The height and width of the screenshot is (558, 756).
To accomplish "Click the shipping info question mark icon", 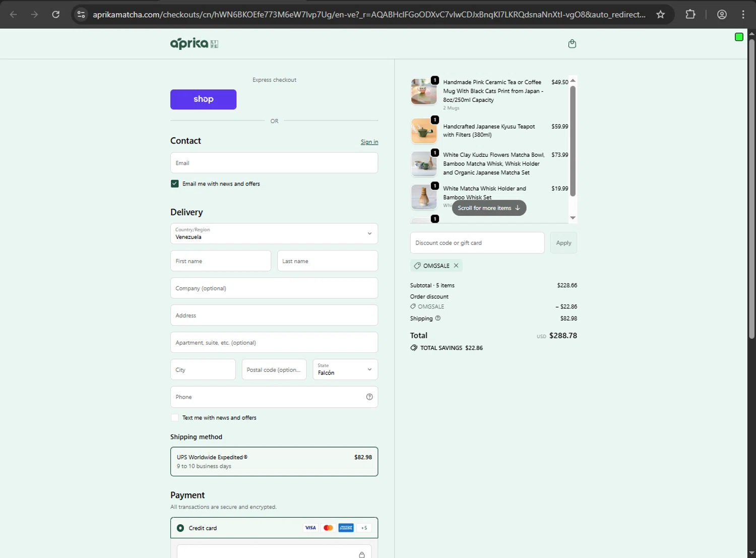I will [x=438, y=318].
